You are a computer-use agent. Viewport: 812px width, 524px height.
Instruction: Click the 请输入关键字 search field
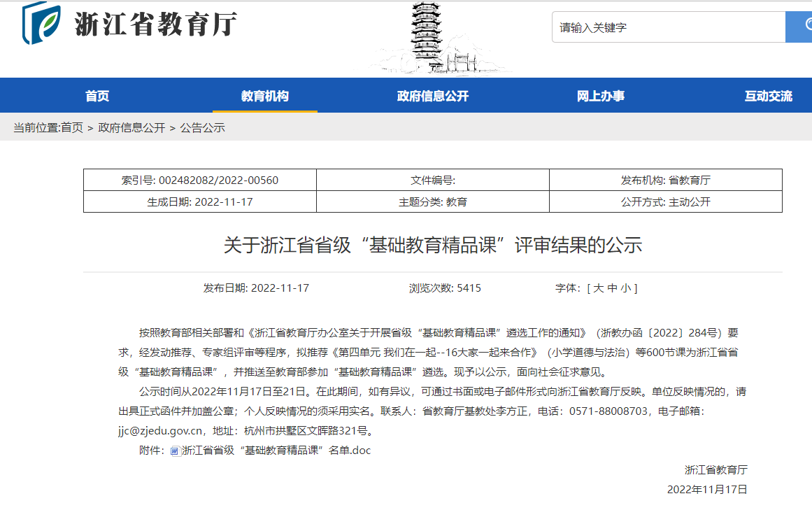click(668, 27)
